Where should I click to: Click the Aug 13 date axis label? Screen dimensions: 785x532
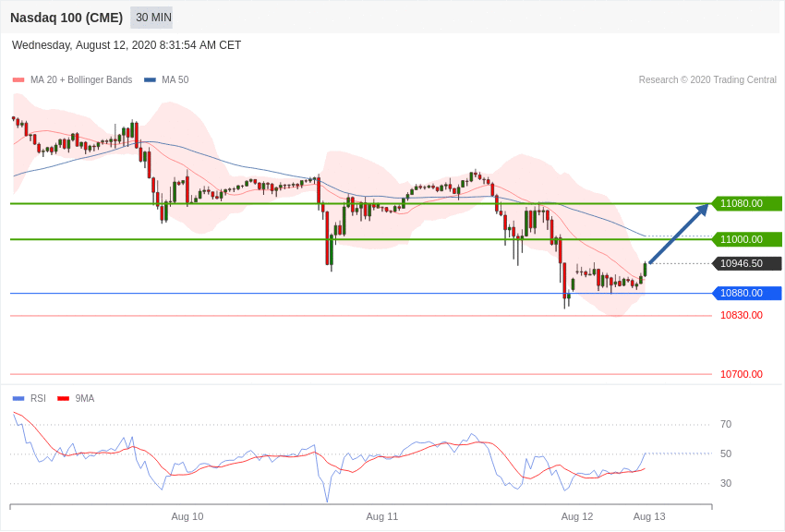click(x=649, y=516)
